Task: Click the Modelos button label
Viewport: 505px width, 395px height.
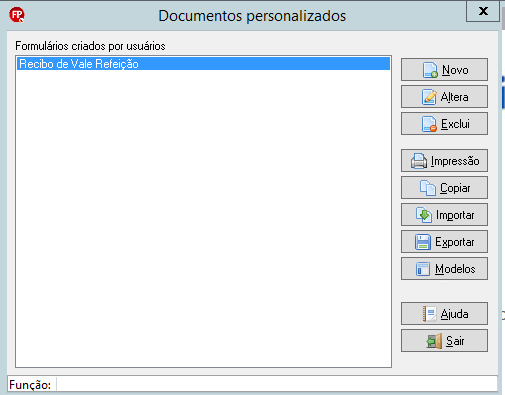Action: point(455,269)
